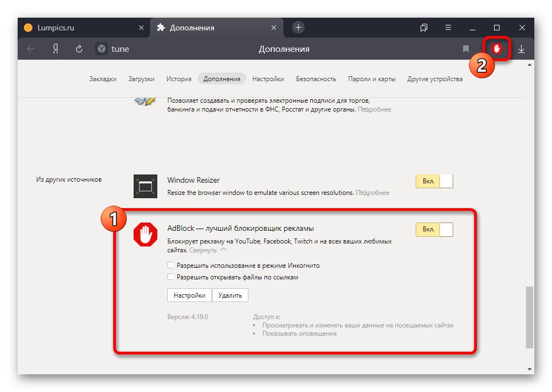Click the AdBlock extension logo in list
The width and height of the screenshot is (552, 392).
145,234
